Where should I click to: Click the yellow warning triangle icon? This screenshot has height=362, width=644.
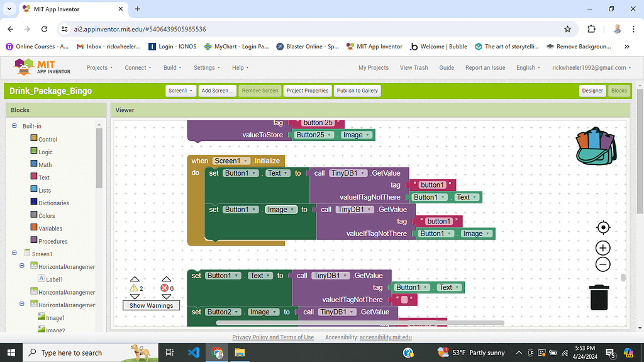(134, 288)
